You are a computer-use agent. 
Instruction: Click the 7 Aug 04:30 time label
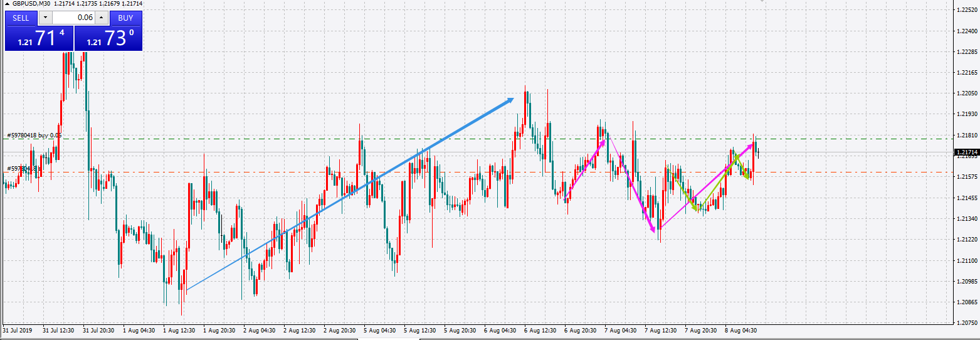click(x=621, y=330)
